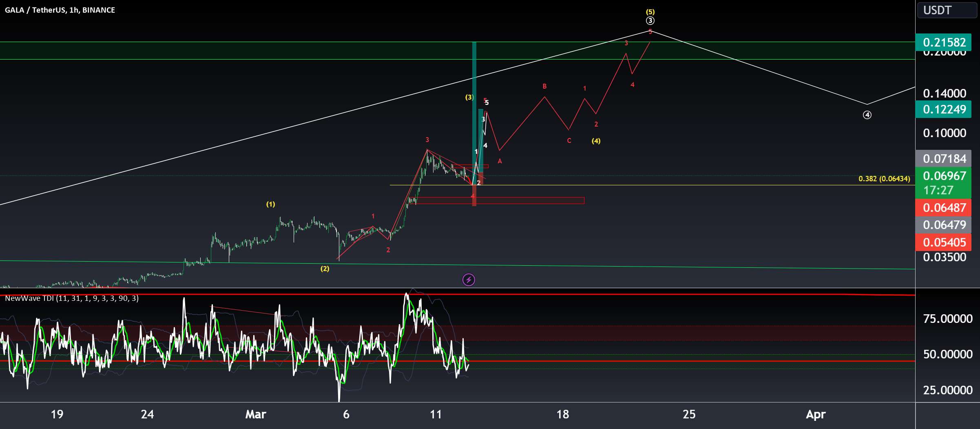Click the 17:27 countdown timer
This screenshot has width=980, height=429.
(x=938, y=190)
